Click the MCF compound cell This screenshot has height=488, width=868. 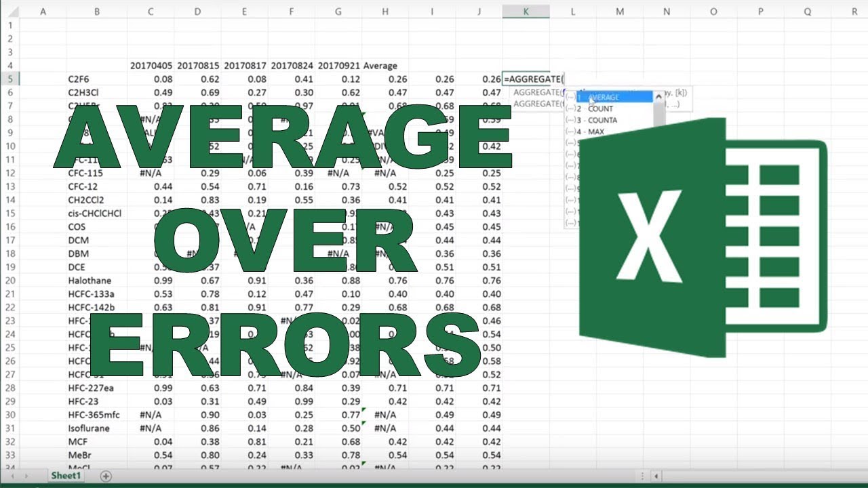pyautogui.click(x=97, y=442)
